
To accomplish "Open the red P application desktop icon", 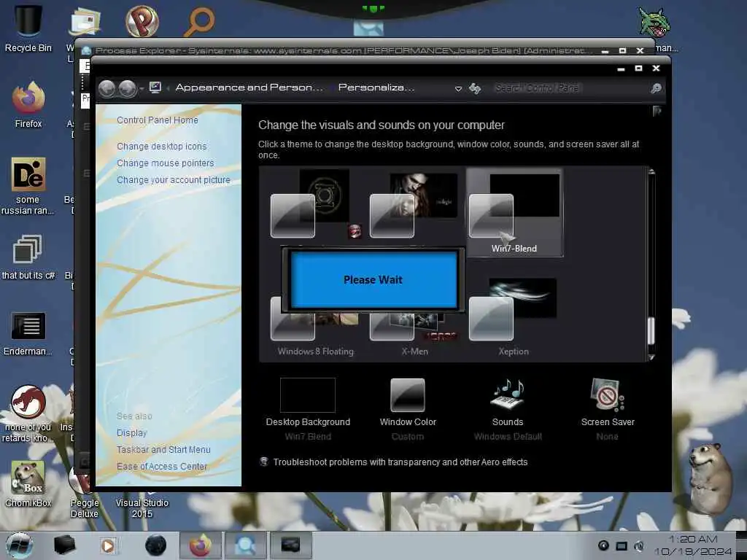I will (142, 21).
